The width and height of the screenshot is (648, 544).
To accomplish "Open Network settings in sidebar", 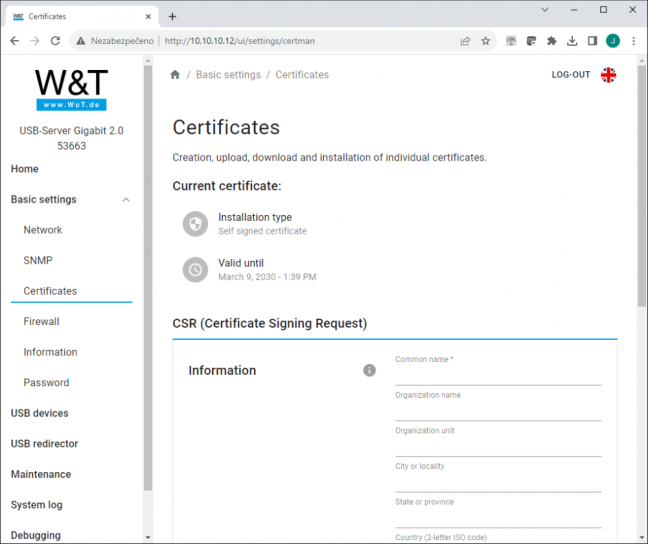I will point(43,230).
